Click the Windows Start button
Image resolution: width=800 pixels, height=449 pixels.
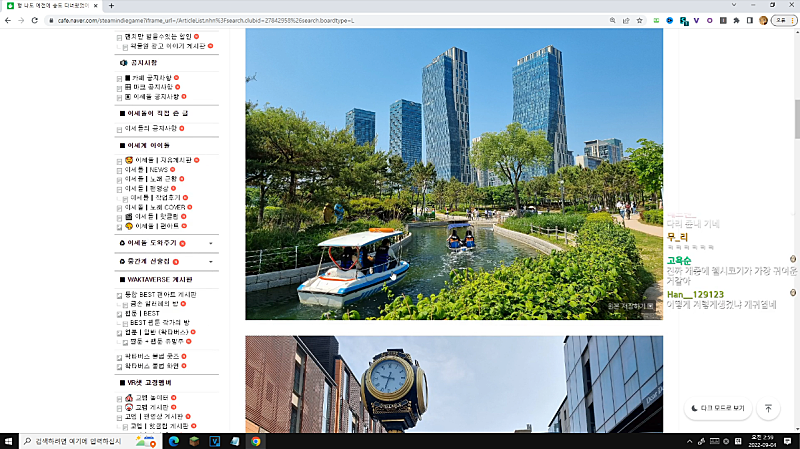pos(9,441)
